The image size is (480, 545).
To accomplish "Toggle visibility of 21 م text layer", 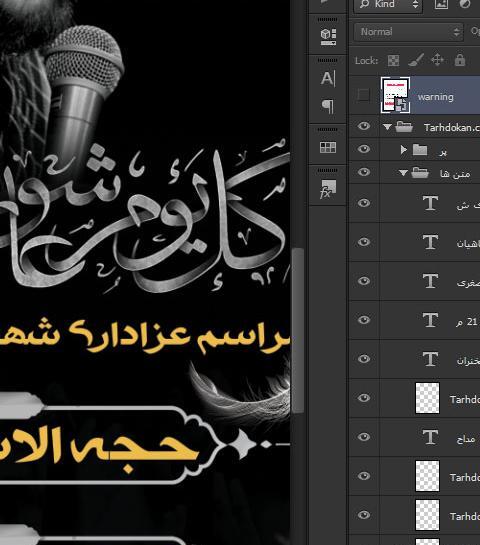I will pos(364,319).
